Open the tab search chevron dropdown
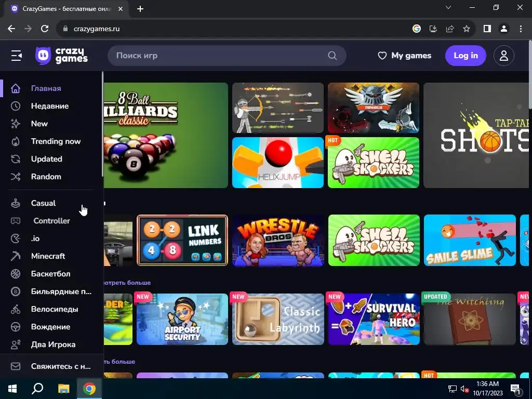532x399 pixels. [448, 7]
